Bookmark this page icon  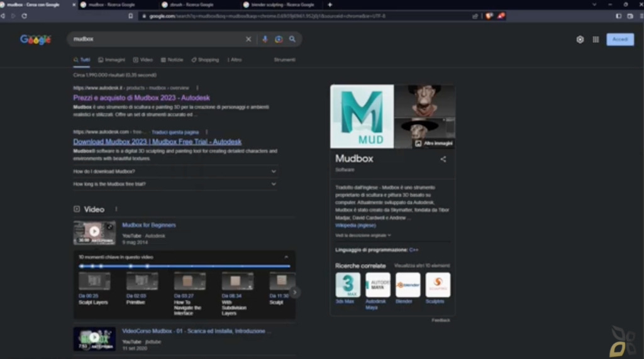click(131, 16)
